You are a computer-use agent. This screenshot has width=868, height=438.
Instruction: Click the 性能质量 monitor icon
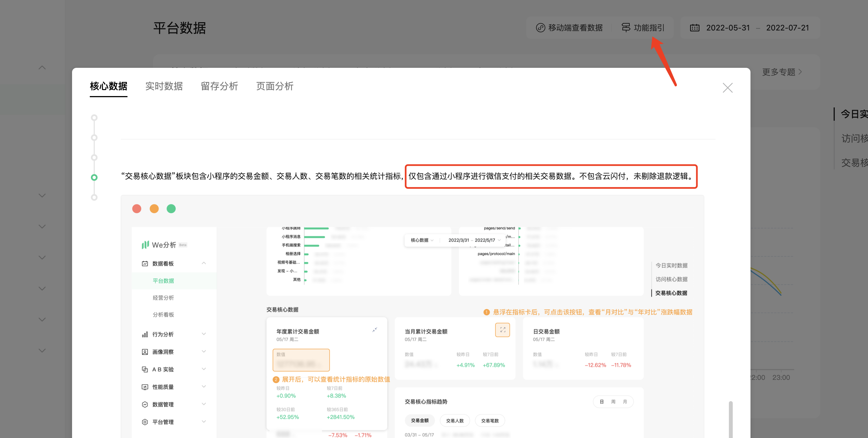click(145, 387)
